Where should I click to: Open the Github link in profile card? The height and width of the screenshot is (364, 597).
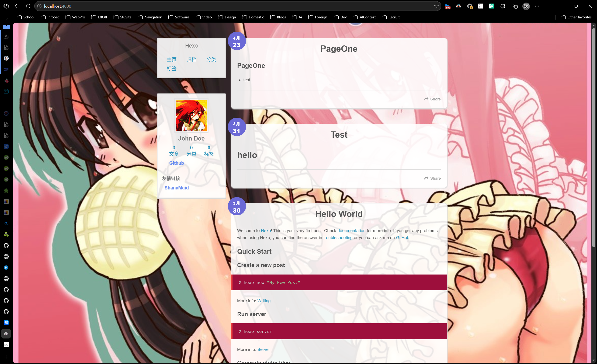point(176,163)
